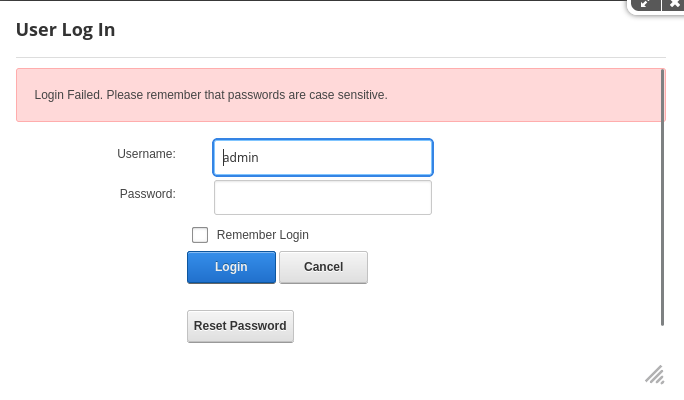Click the resize grip in dialog corner
This screenshot has height=400, width=684.
tap(655, 374)
